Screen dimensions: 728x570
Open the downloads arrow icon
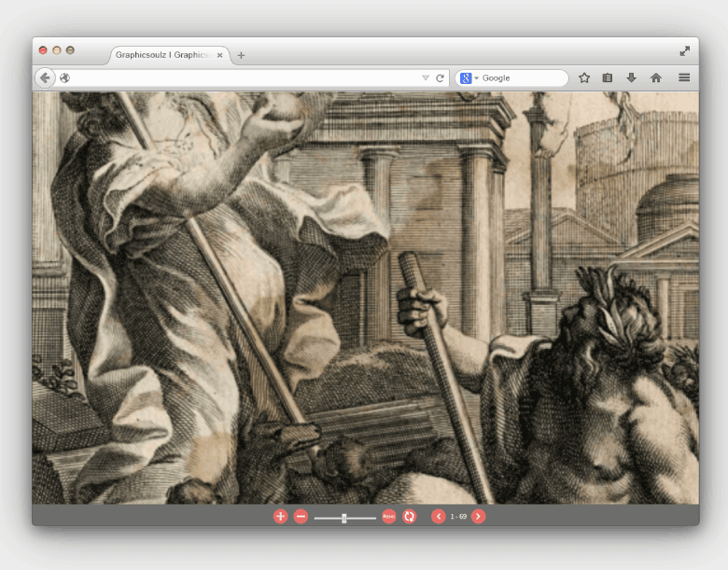[631, 77]
